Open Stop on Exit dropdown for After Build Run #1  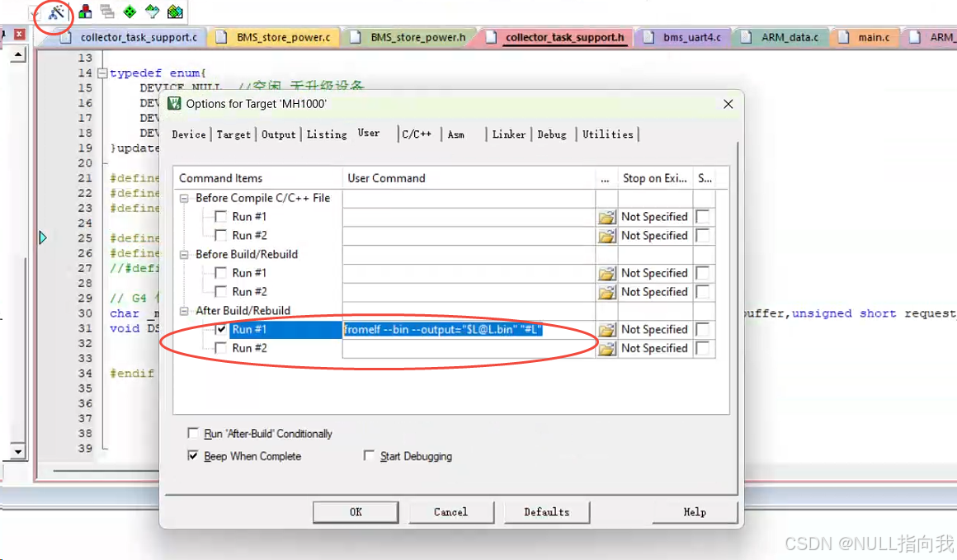[654, 329]
